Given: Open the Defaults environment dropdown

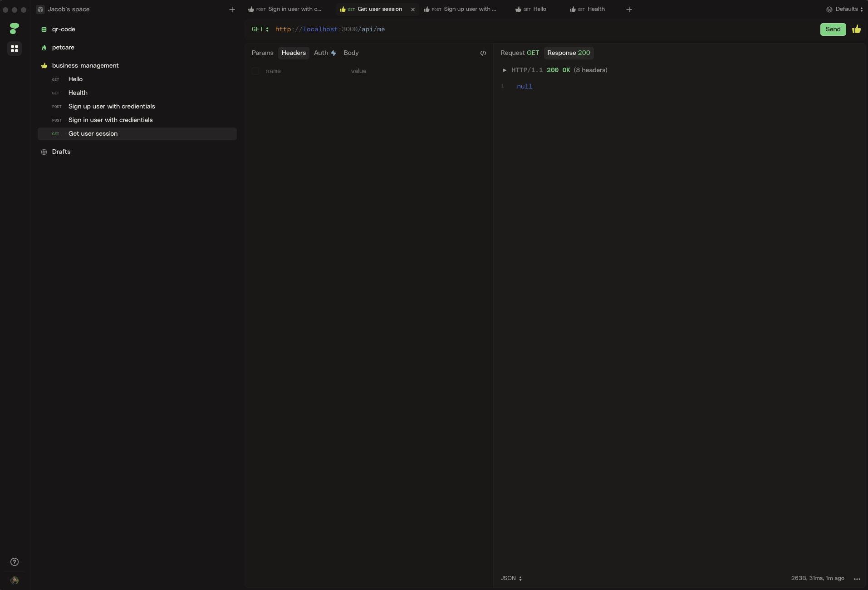Looking at the screenshot, I should 845,10.
